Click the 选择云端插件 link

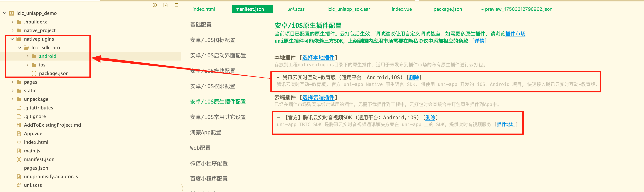[x=318, y=97]
